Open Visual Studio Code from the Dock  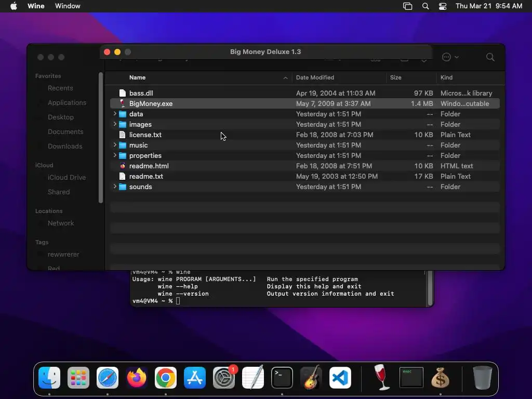point(340,378)
